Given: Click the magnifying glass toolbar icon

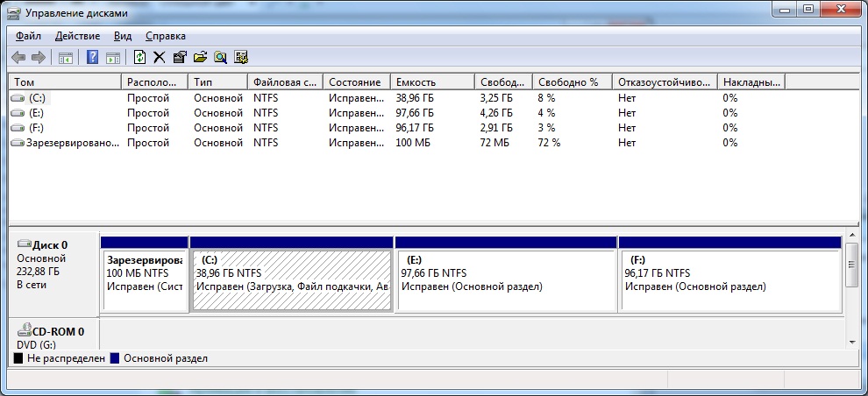Looking at the screenshot, I should [x=220, y=58].
